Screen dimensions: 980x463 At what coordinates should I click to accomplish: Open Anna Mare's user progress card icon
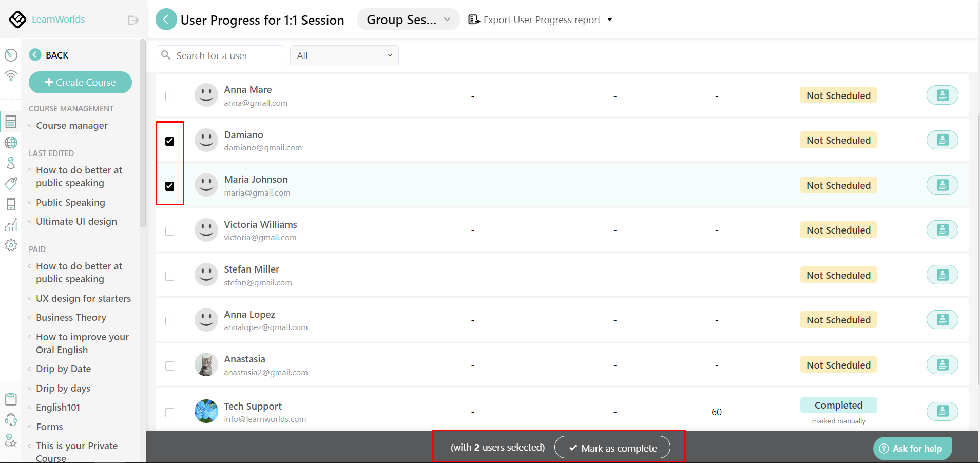pyautogui.click(x=942, y=95)
